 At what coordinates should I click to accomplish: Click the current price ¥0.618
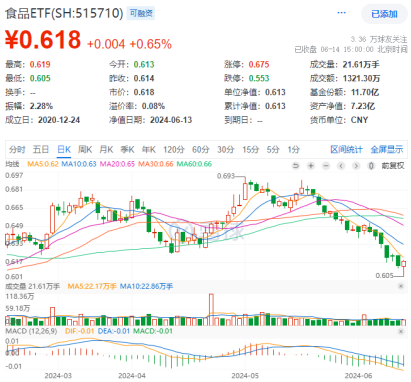point(43,40)
